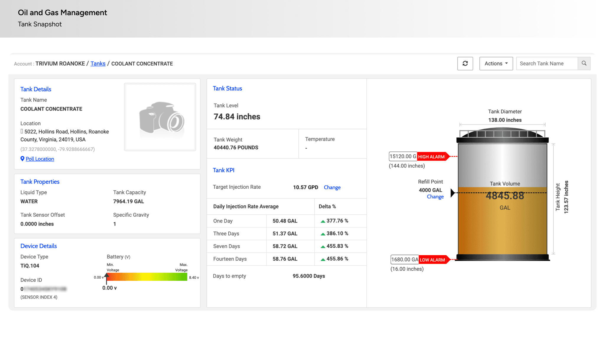
Task: Click the battery voltage gradient bar
Action: coord(147,277)
